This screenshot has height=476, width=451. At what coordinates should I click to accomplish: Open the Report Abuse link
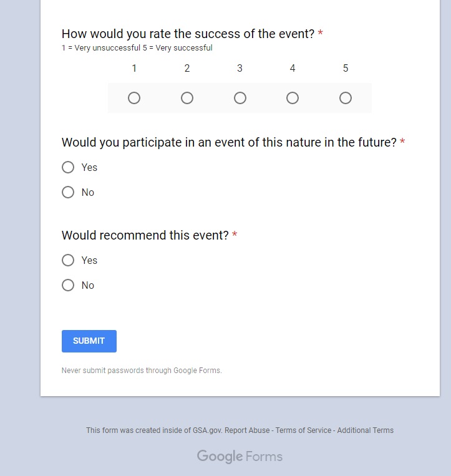247,430
